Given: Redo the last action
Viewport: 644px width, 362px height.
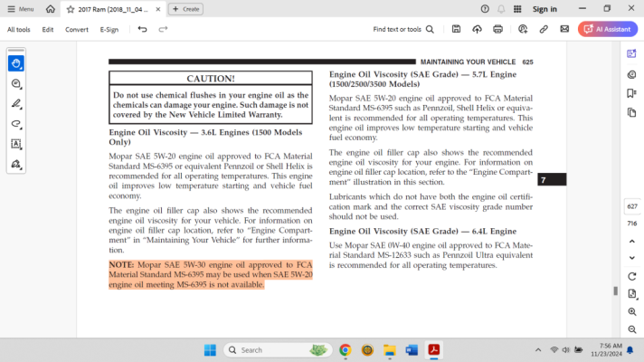Looking at the screenshot, I should (163, 29).
